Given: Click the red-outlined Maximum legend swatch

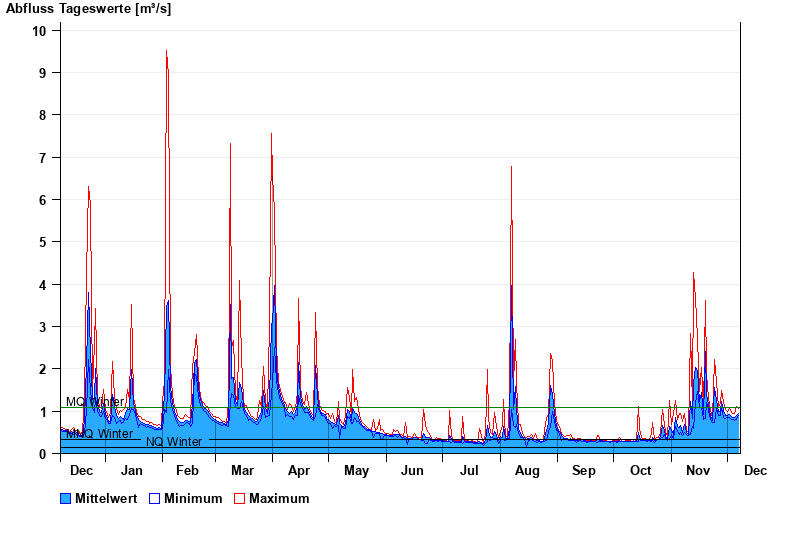Looking at the screenshot, I should click(x=239, y=498).
